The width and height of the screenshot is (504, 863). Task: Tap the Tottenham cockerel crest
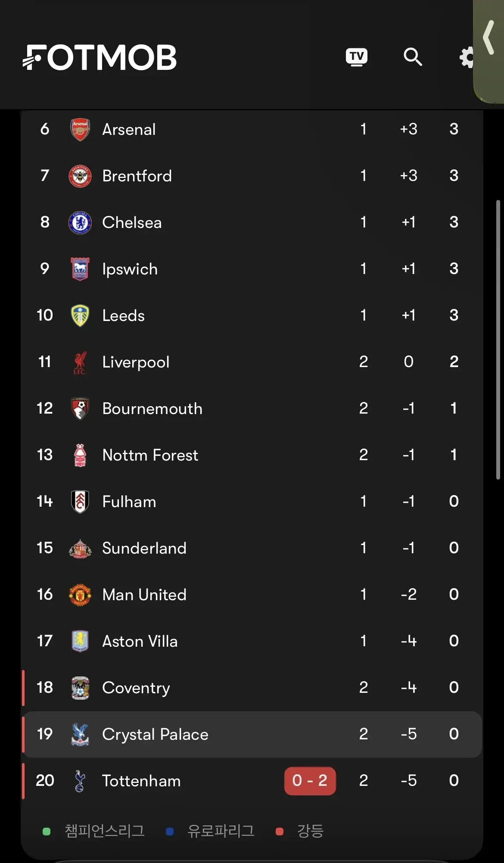pos(79,781)
